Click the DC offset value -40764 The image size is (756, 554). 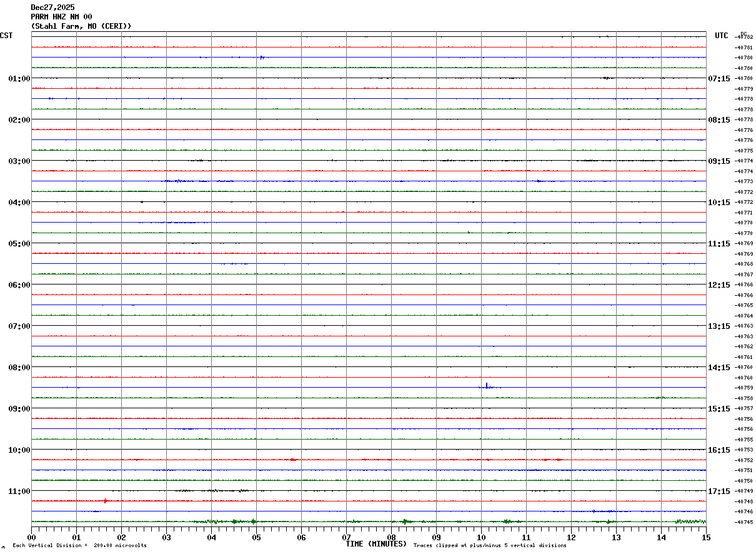744,316
